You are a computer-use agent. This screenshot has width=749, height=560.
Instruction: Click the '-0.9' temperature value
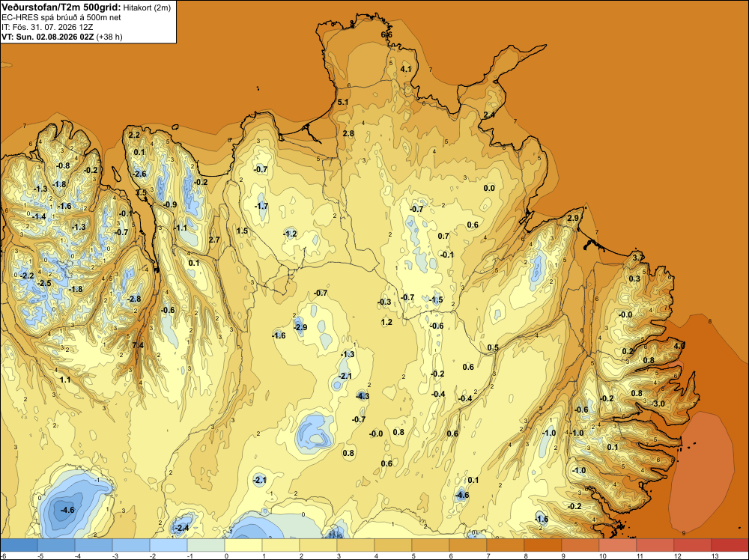[x=169, y=204]
